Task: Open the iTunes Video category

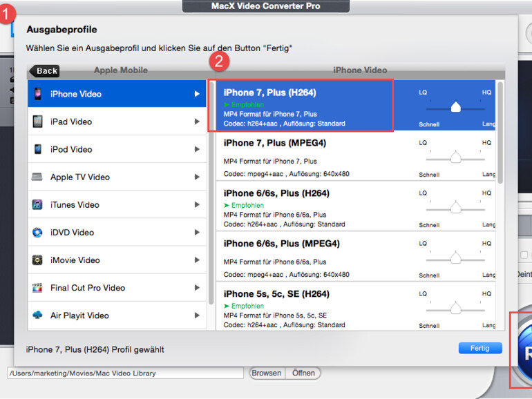Action: pyautogui.click(x=117, y=204)
